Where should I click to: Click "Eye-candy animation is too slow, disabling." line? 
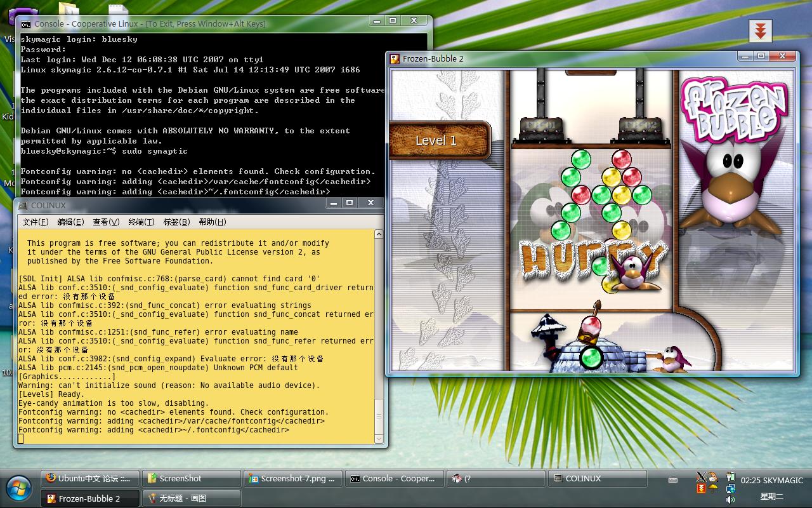(114, 403)
